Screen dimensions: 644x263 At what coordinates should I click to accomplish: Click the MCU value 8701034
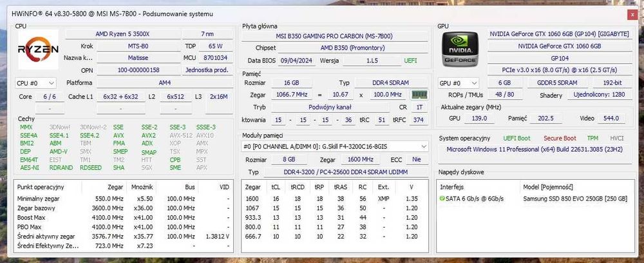tap(216, 58)
